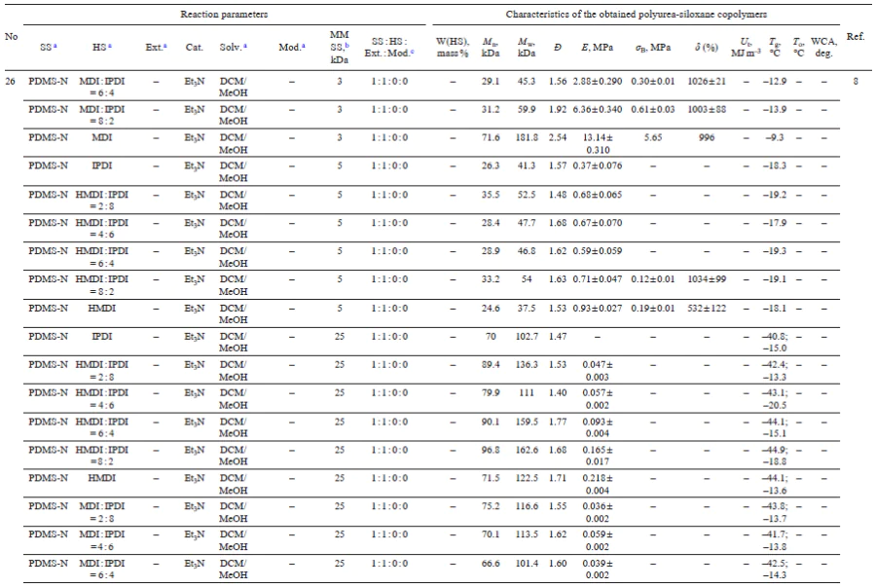Select E value '0.37±0.076'
Viewport: 876px width, 588px height.
[x=598, y=166]
